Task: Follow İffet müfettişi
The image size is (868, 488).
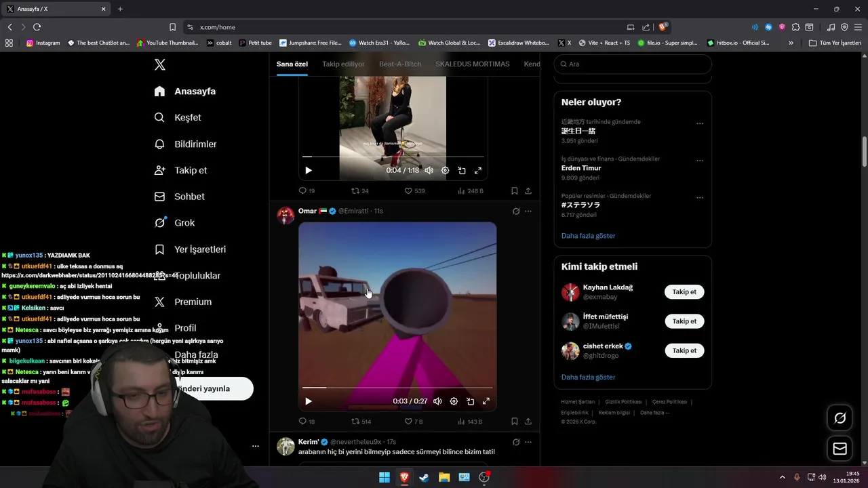Action: click(x=684, y=321)
